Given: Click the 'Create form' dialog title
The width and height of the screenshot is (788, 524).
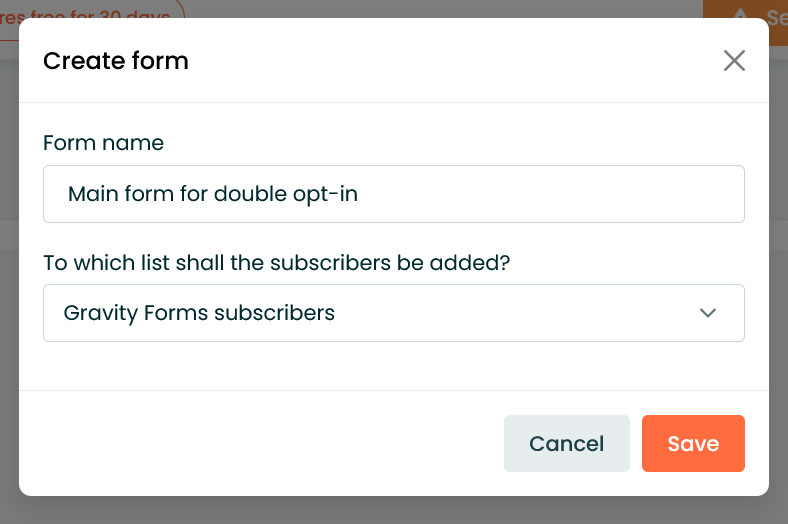Looking at the screenshot, I should [116, 61].
